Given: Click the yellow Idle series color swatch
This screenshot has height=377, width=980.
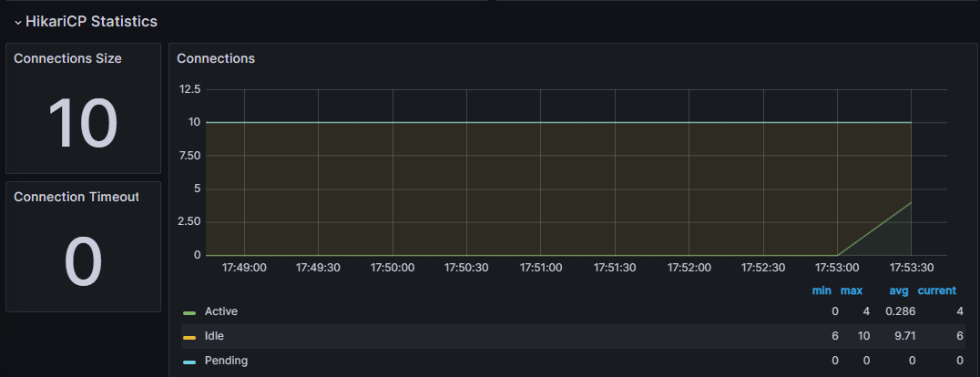Looking at the screenshot, I should (189, 337).
